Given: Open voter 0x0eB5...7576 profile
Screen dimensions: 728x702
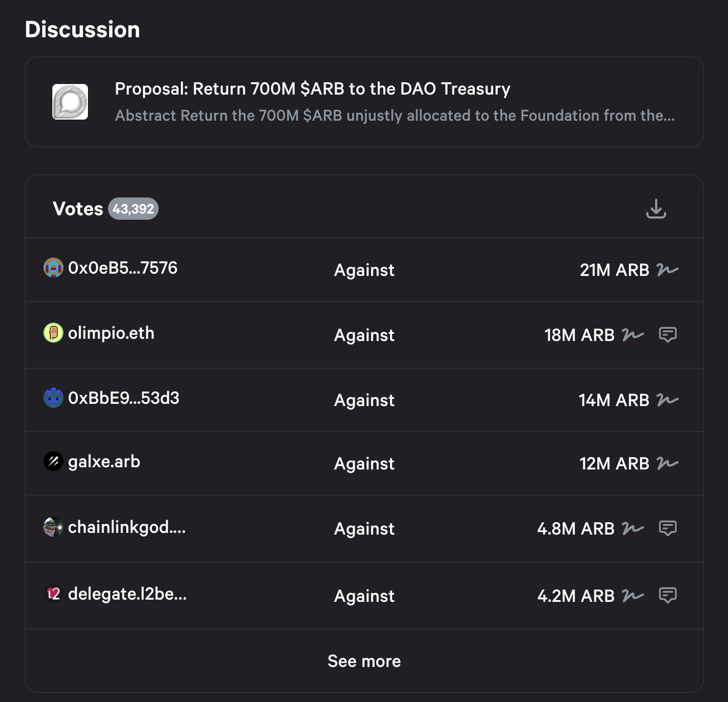Looking at the screenshot, I should click(x=122, y=268).
